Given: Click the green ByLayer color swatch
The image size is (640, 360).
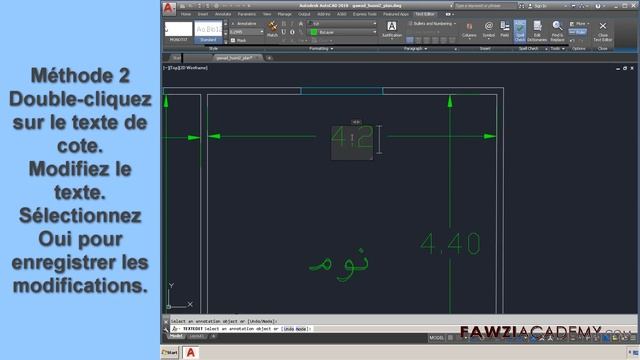Looking at the screenshot, I should (313, 32).
